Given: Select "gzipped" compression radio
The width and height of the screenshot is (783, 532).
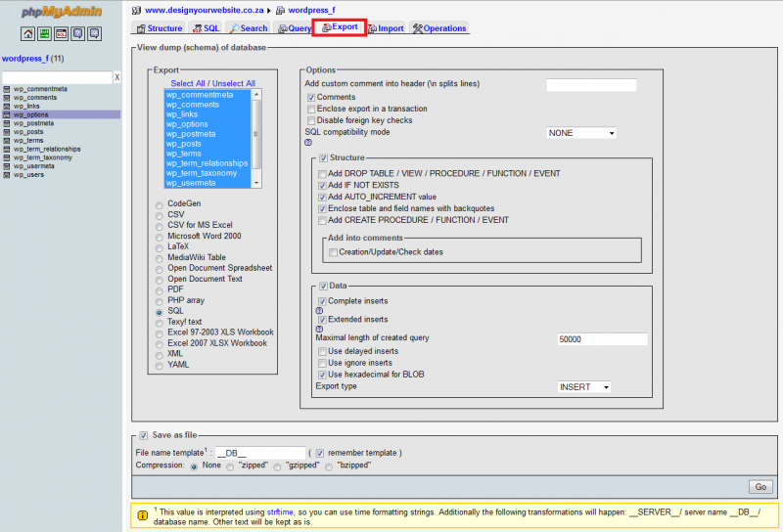Looking at the screenshot, I should (x=277, y=466).
